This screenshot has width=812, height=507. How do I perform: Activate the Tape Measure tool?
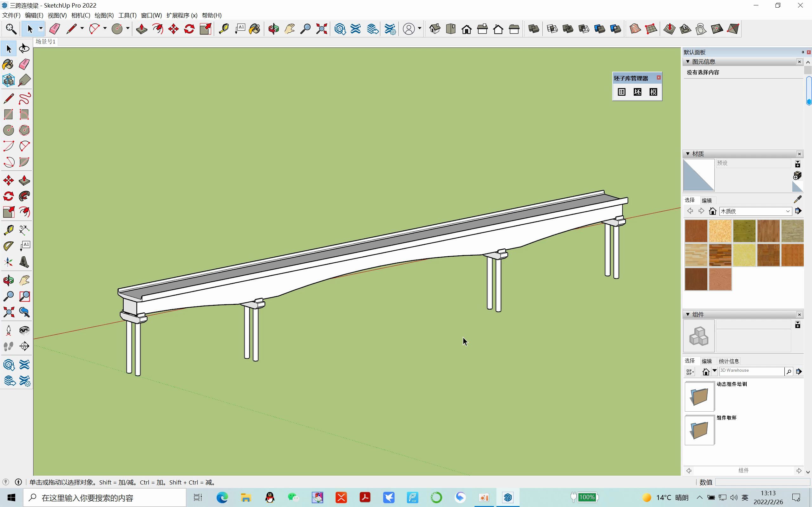[x=224, y=29]
